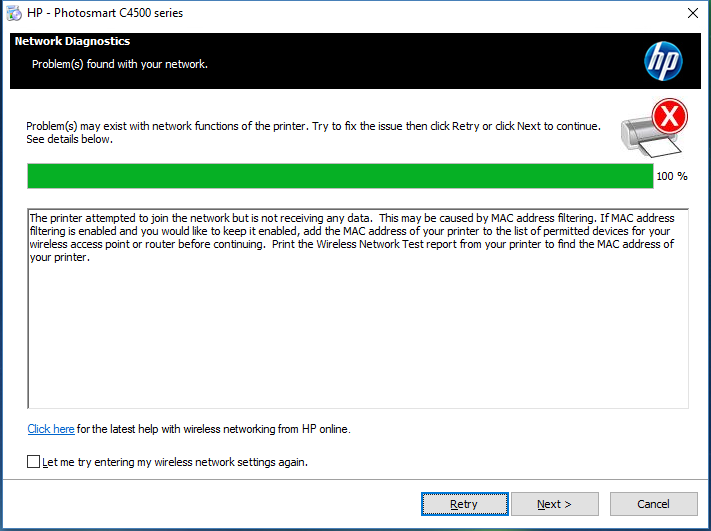Viewport: 711px width, 531px height.
Task: Click the green progress bar
Action: (340, 176)
